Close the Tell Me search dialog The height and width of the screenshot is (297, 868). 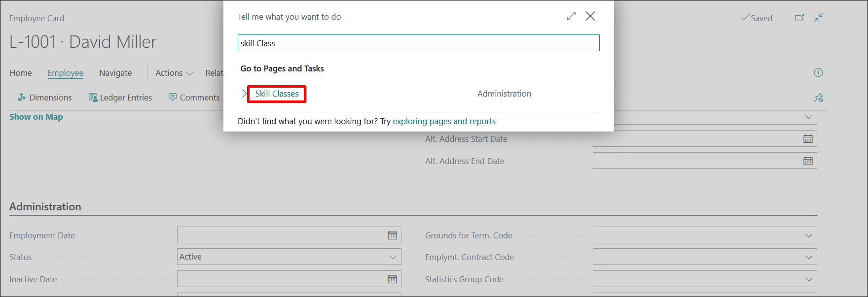point(590,16)
